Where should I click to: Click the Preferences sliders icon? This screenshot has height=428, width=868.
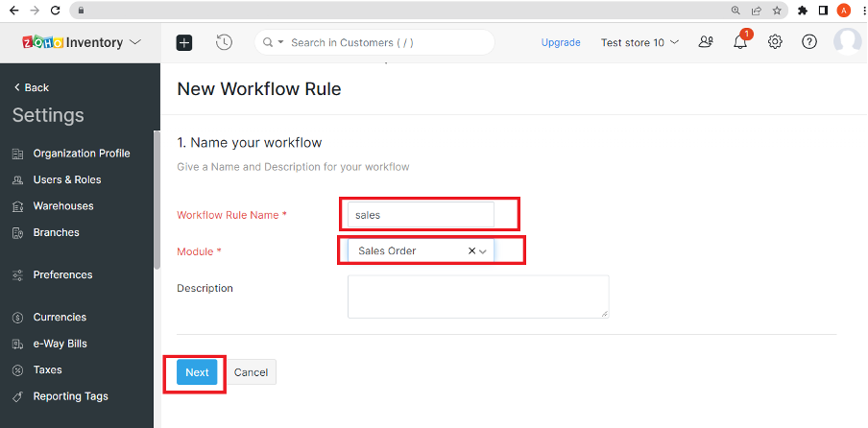pos(17,274)
